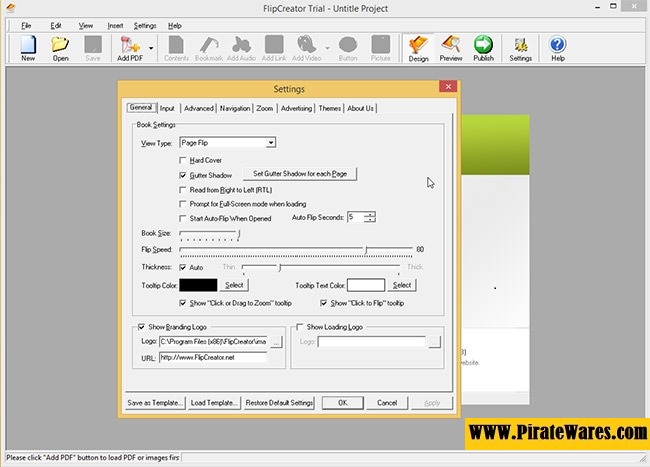Switch to Design mode icon
The image size is (650, 467).
418,44
